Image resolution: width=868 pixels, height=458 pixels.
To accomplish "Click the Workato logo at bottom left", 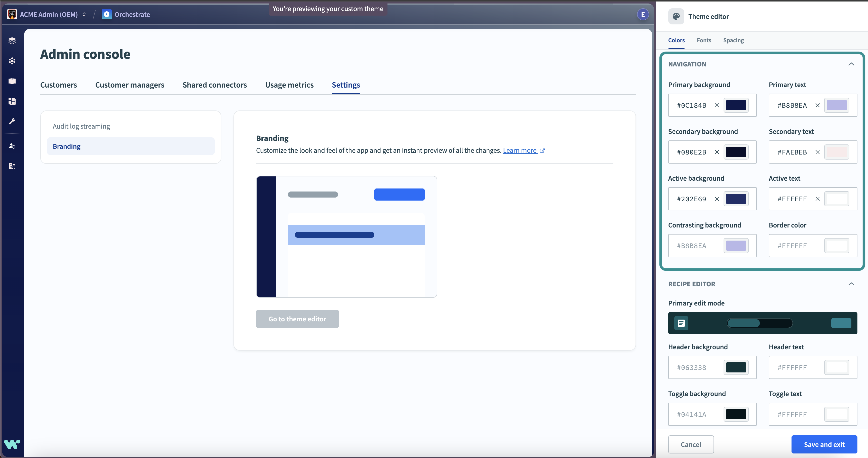I will 12,444.
